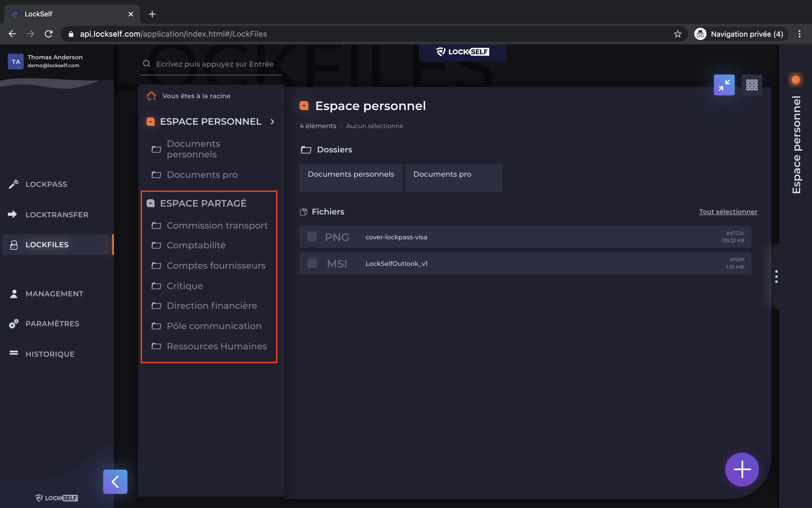Screen dimensions: 812x508
Task: Open Documents pro folder card
Action: [454, 178]
